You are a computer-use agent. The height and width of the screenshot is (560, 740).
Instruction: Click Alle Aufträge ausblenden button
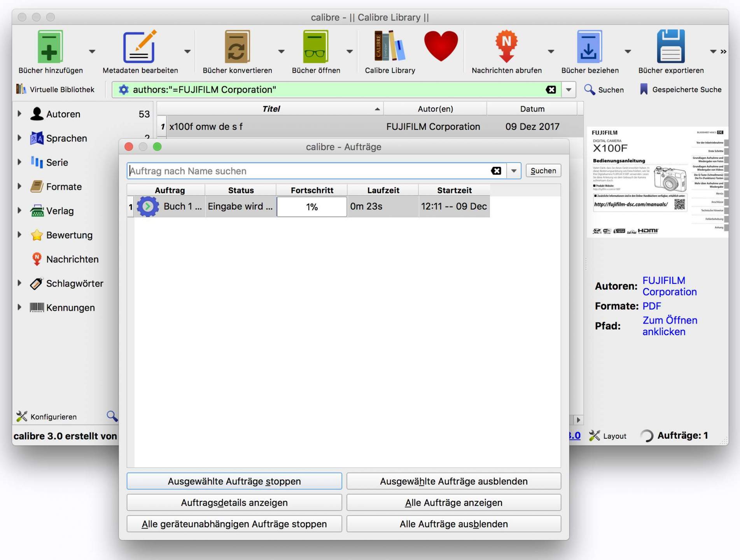[453, 524]
